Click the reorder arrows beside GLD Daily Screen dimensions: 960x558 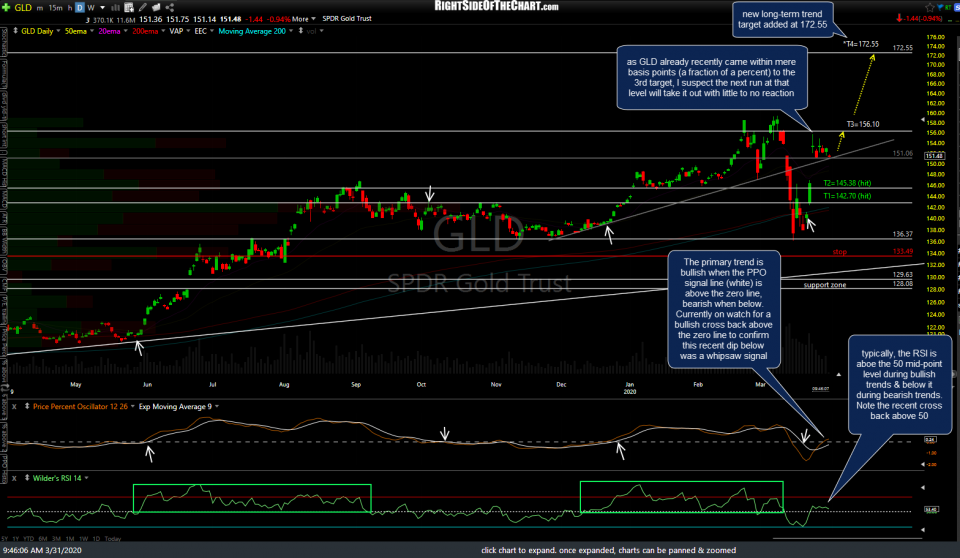[15, 31]
